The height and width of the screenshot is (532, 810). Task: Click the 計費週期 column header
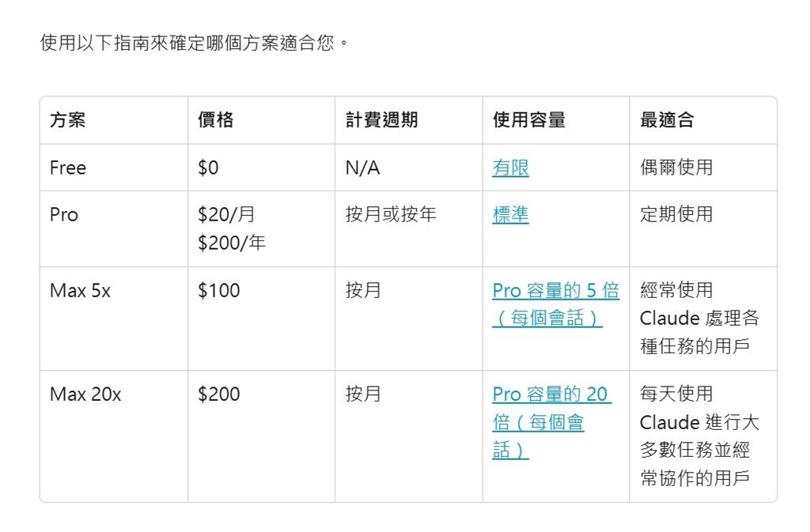coord(381,120)
